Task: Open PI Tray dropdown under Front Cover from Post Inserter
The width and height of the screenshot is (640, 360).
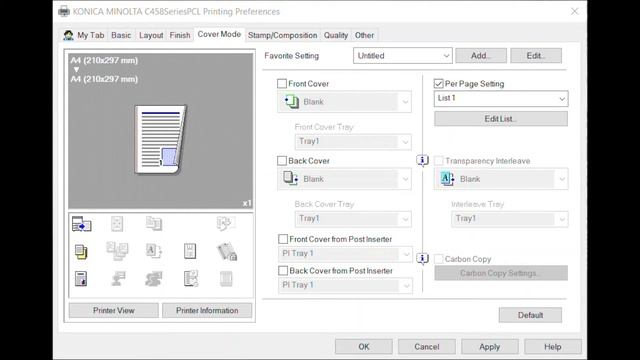Action: tap(345, 253)
